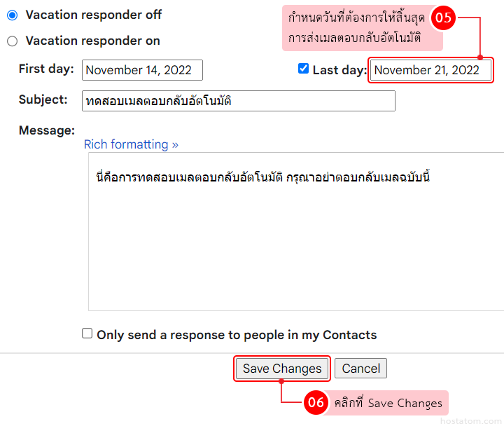Click the red 05 step badge
Image resolution: width=504 pixels, height=426 pixels.
click(442, 19)
